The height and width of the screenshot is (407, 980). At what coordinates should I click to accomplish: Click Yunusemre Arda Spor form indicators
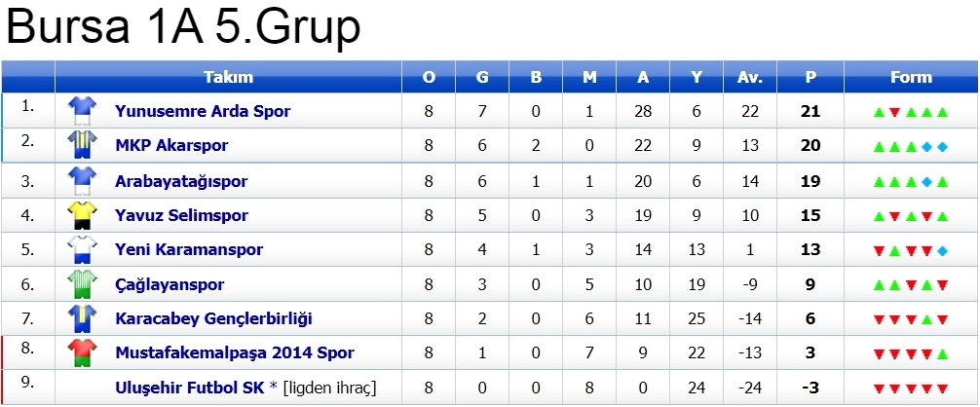point(911,112)
